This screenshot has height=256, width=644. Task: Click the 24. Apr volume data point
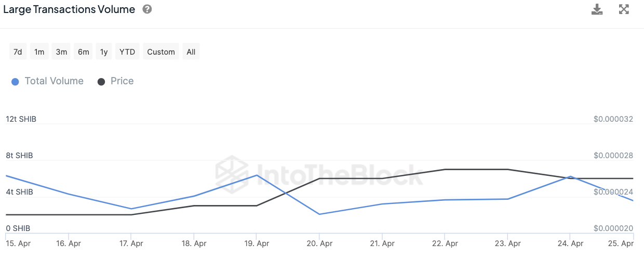(x=570, y=176)
